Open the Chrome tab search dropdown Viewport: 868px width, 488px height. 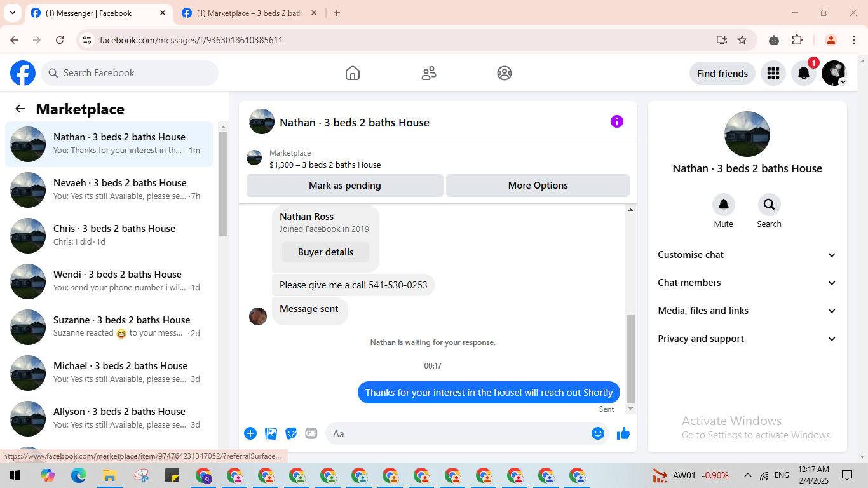click(x=12, y=13)
